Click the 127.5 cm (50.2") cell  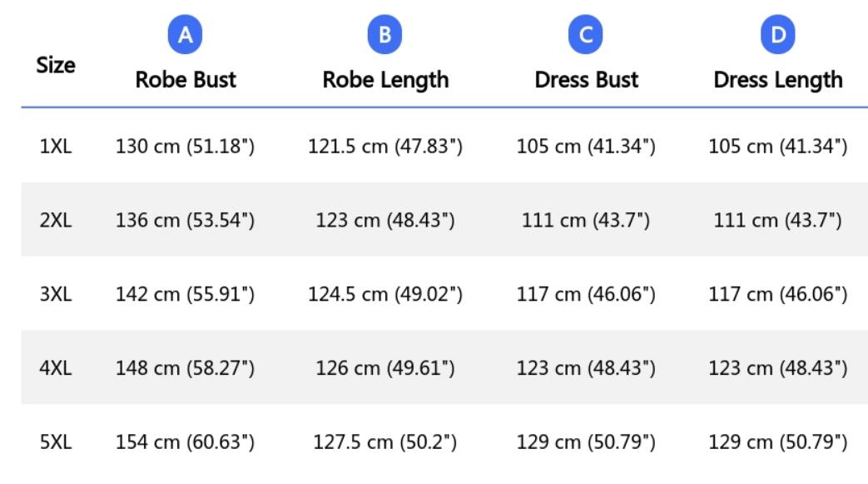[385, 442]
